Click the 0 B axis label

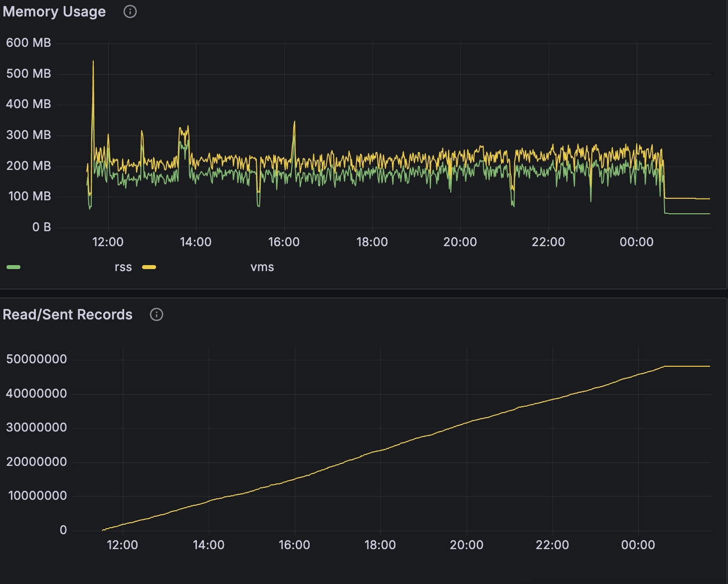(42, 227)
